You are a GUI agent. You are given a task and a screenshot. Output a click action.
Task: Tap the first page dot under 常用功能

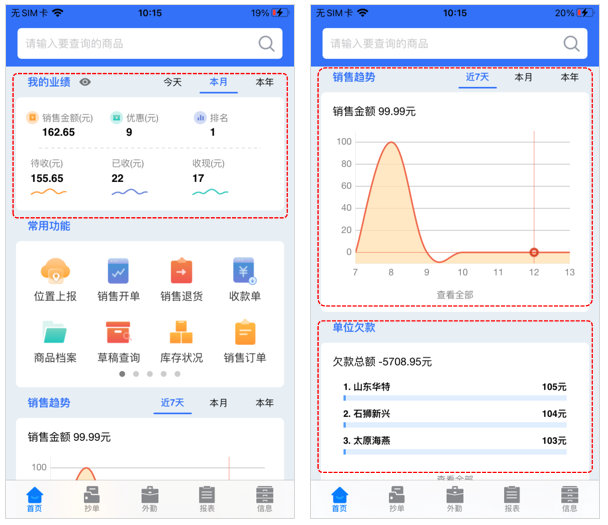coord(122,374)
